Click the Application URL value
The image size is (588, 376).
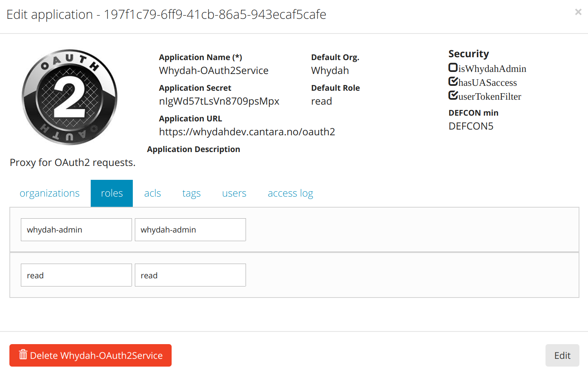247,132
